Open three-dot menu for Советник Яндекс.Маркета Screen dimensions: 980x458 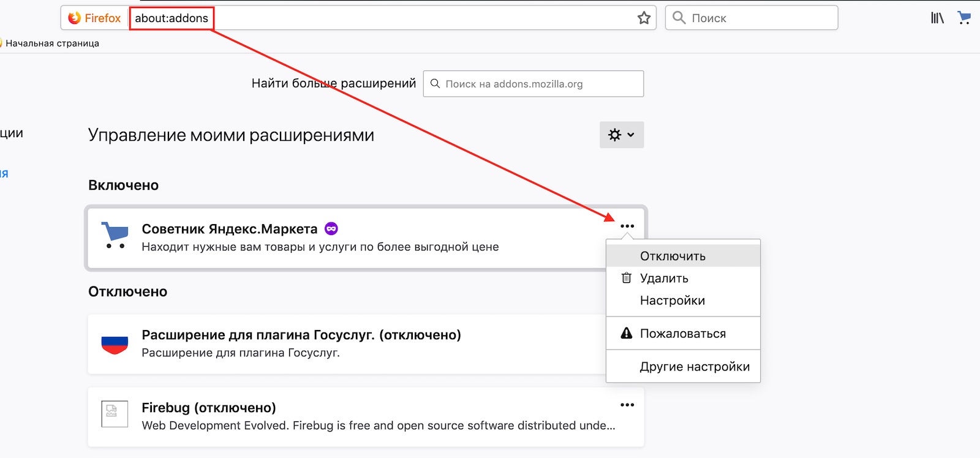pyautogui.click(x=627, y=226)
